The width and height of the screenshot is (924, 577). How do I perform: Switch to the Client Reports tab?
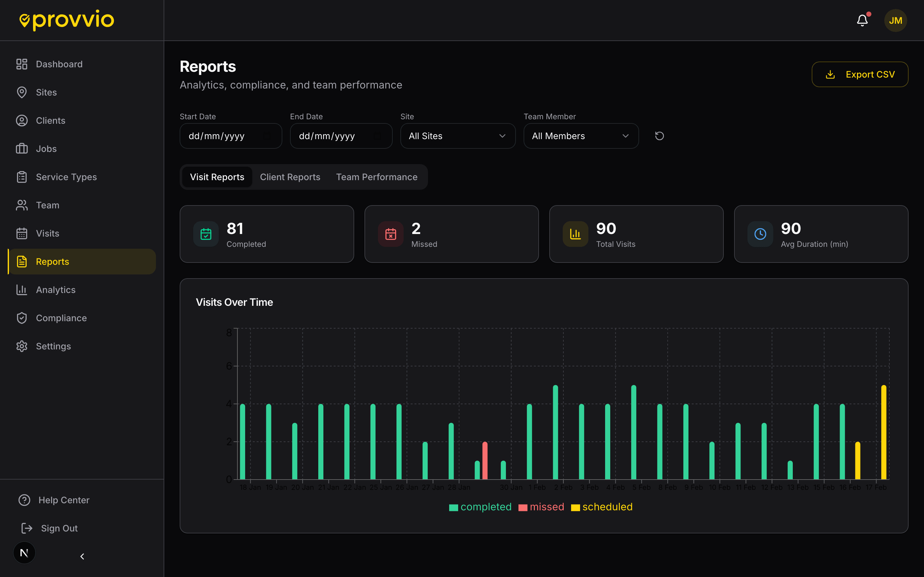coord(290,177)
